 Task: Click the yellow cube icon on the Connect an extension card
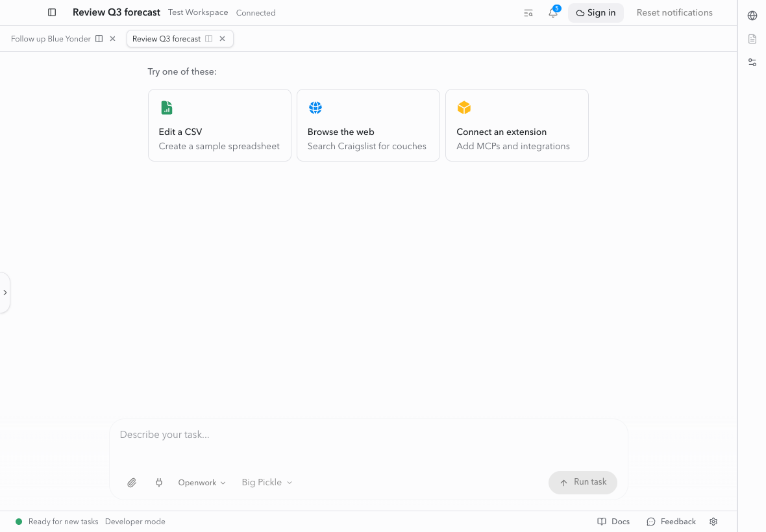click(x=464, y=108)
